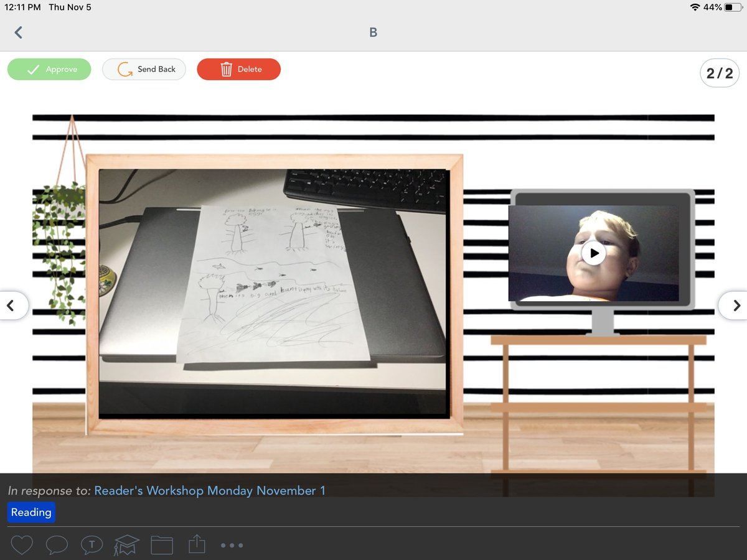
Task: Open the drawing photo in the frame
Action: click(273, 292)
